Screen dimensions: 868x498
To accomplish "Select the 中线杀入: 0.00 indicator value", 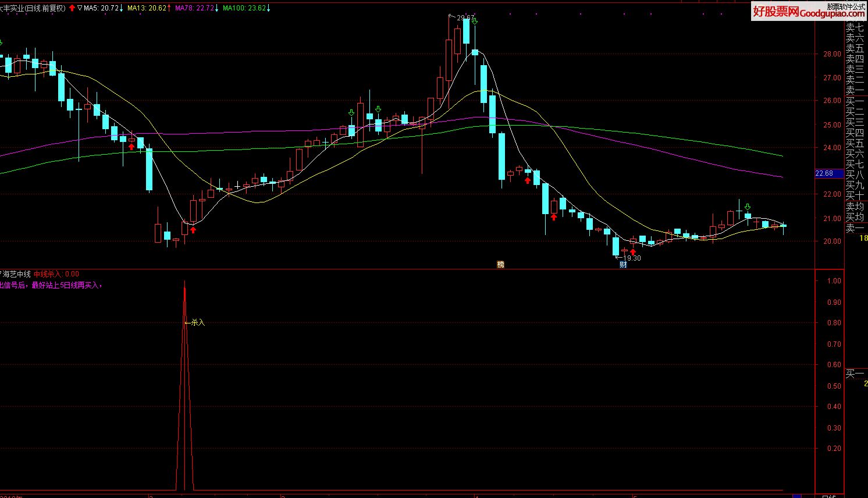I will (x=56, y=274).
